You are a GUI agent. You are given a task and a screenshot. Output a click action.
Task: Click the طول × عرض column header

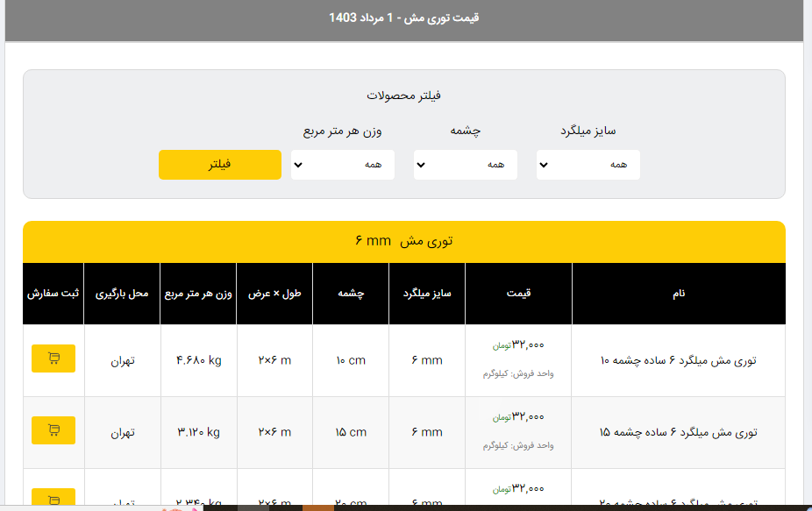point(274,294)
